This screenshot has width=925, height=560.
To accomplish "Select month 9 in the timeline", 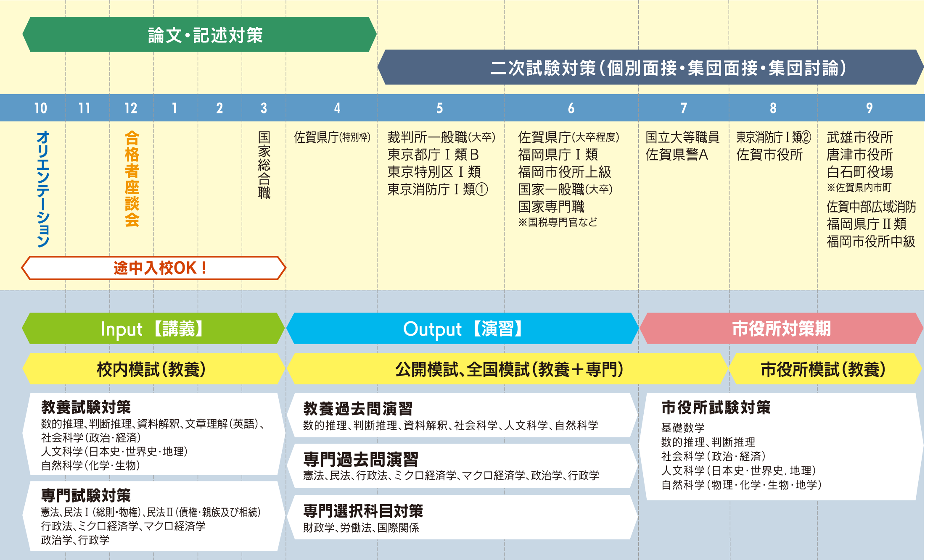I will click(869, 108).
